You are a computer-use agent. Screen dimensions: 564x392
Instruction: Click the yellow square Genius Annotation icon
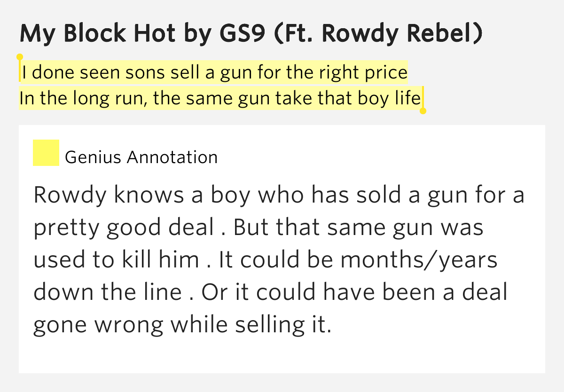click(46, 153)
